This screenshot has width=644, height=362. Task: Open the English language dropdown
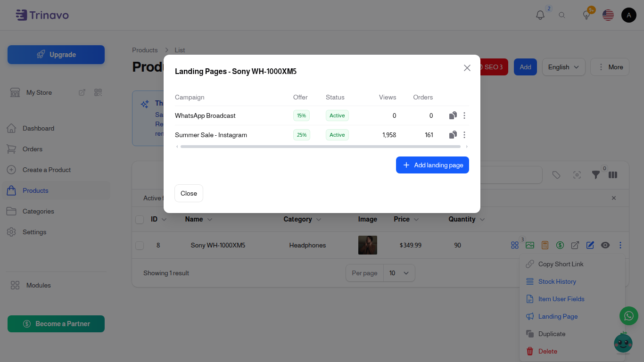coord(564,67)
